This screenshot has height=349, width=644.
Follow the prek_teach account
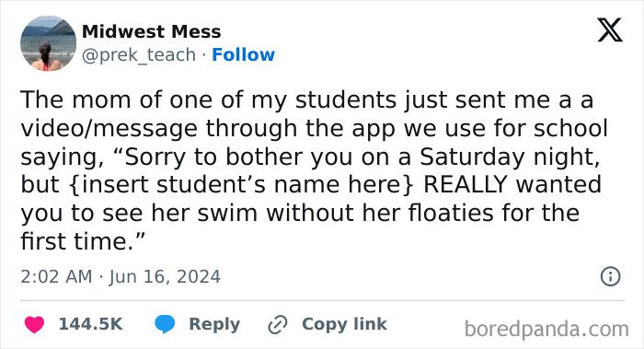coord(243,54)
